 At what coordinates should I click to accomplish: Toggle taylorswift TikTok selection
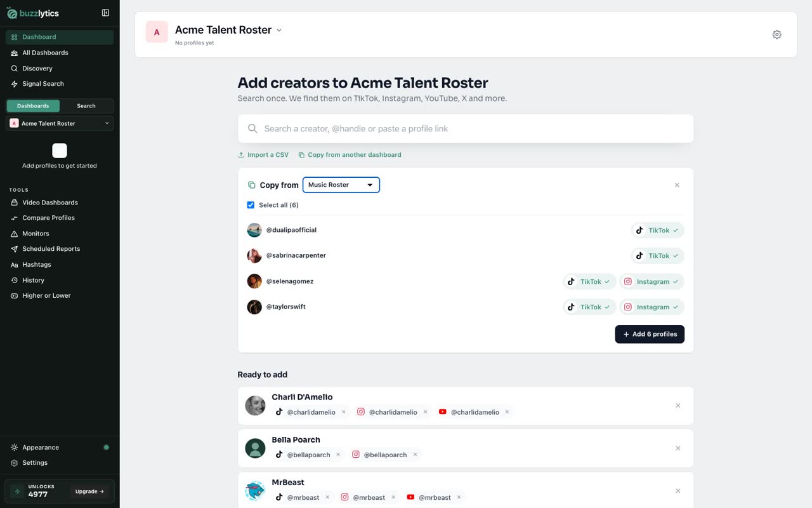click(x=589, y=307)
